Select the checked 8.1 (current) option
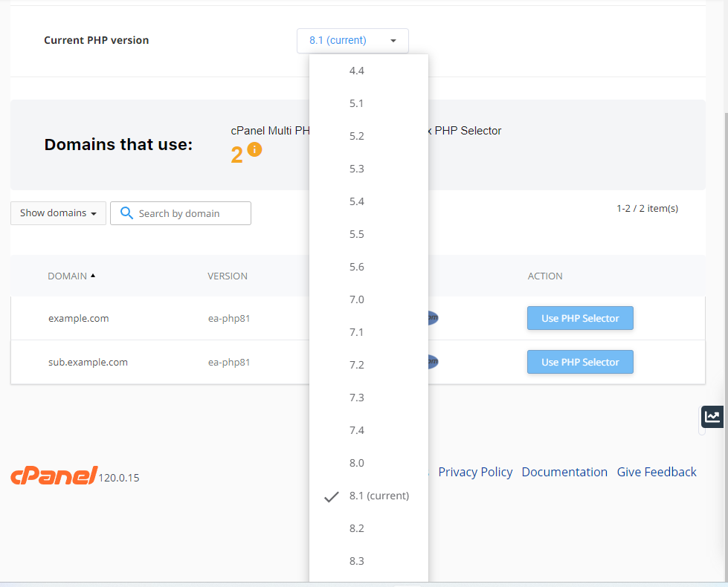728x587 pixels. pyautogui.click(x=369, y=496)
